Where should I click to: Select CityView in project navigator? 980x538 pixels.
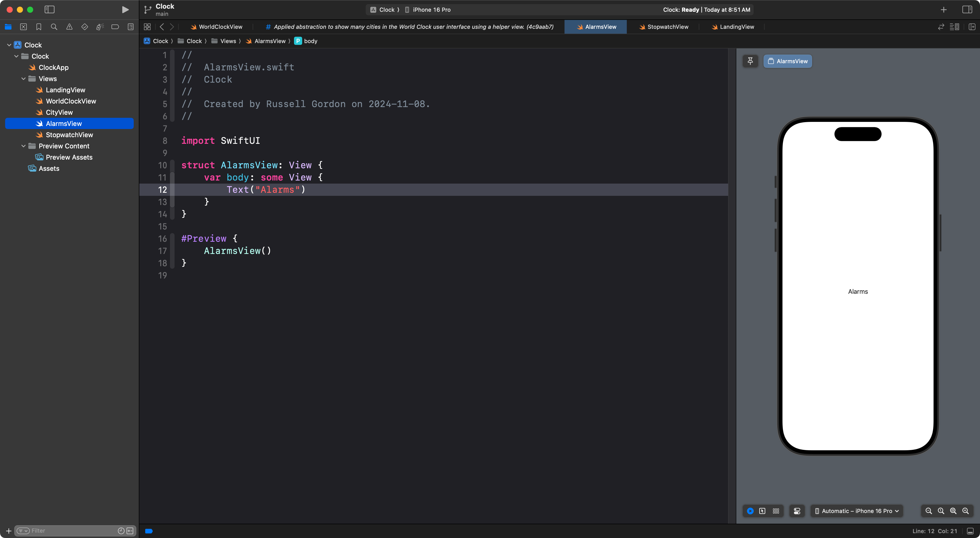(x=59, y=112)
